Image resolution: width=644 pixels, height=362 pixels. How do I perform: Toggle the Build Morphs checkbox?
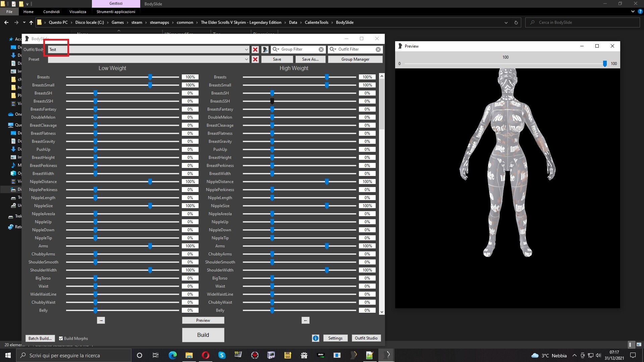(61, 339)
